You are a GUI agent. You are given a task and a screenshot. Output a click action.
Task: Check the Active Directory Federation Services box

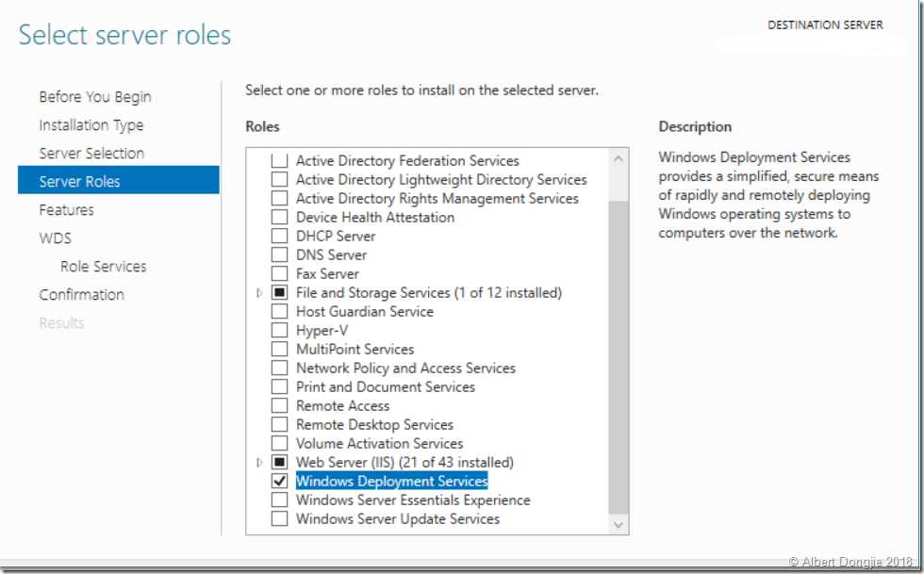tap(279, 160)
